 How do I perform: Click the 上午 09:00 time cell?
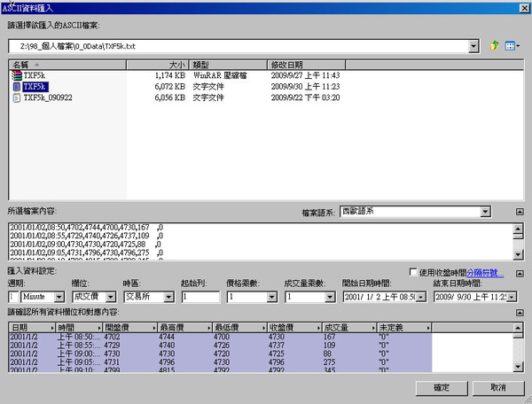tap(79, 353)
